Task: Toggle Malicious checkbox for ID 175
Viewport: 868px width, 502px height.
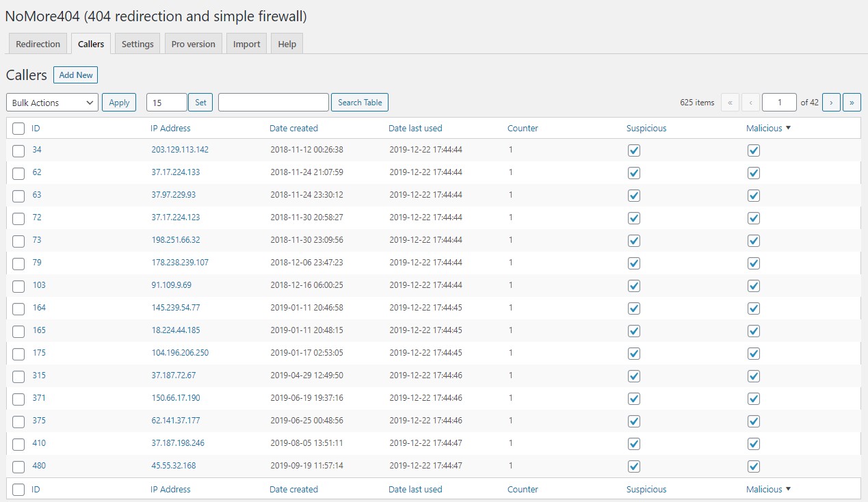Action: coord(754,354)
